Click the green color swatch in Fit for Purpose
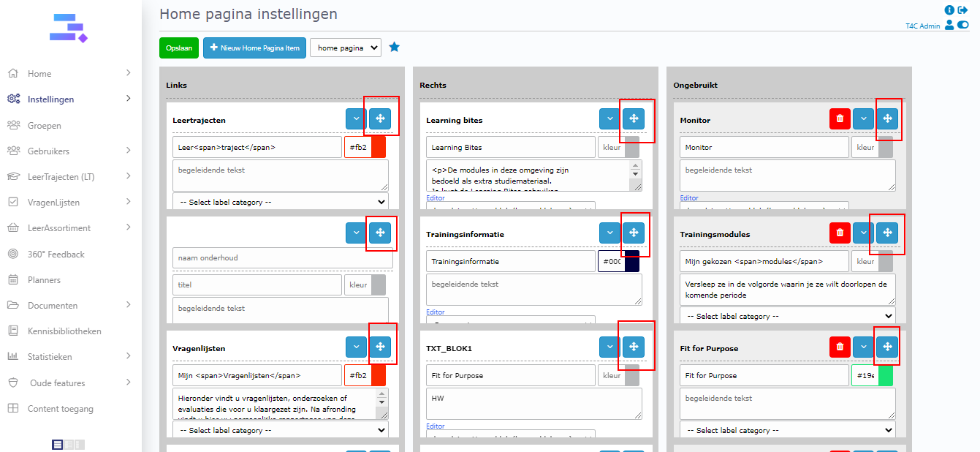 885,375
